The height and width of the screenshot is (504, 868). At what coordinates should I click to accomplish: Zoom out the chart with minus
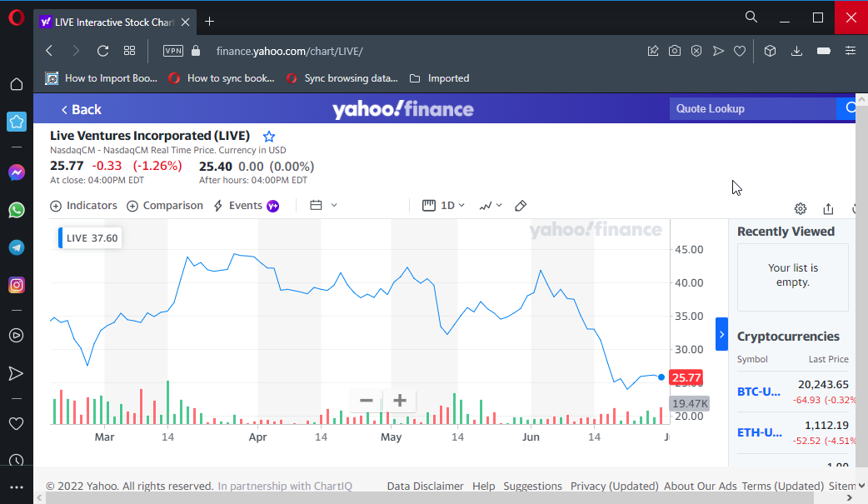click(x=366, y=401)
